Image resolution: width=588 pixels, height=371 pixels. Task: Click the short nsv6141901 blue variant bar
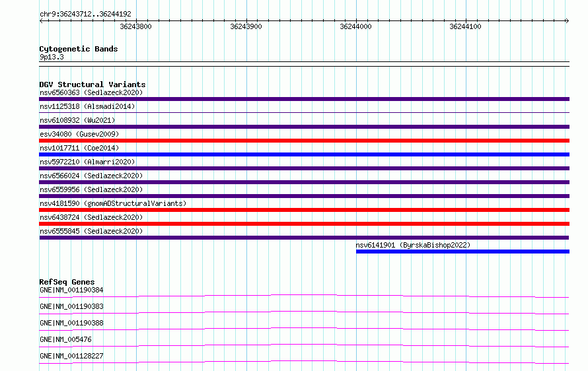(x=462, y=252)
